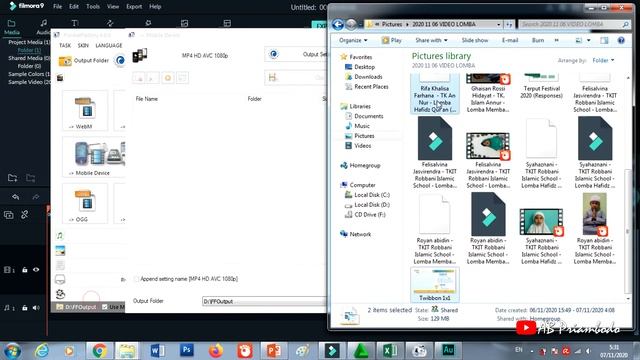Tick Append setting name checkbox
The width and height of the screenshot is (640, 360).
pyautogui.click(x=136, y=279)
